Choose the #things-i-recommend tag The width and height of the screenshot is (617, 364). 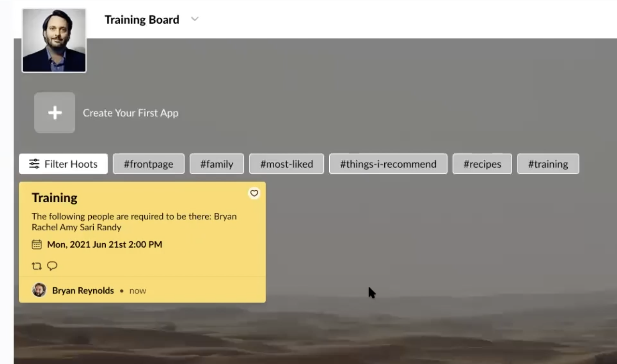click(388, 164)
